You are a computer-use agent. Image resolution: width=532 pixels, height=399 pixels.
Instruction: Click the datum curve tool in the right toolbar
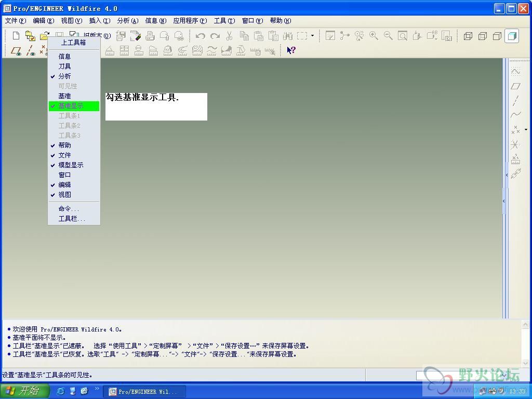(516, 115)
